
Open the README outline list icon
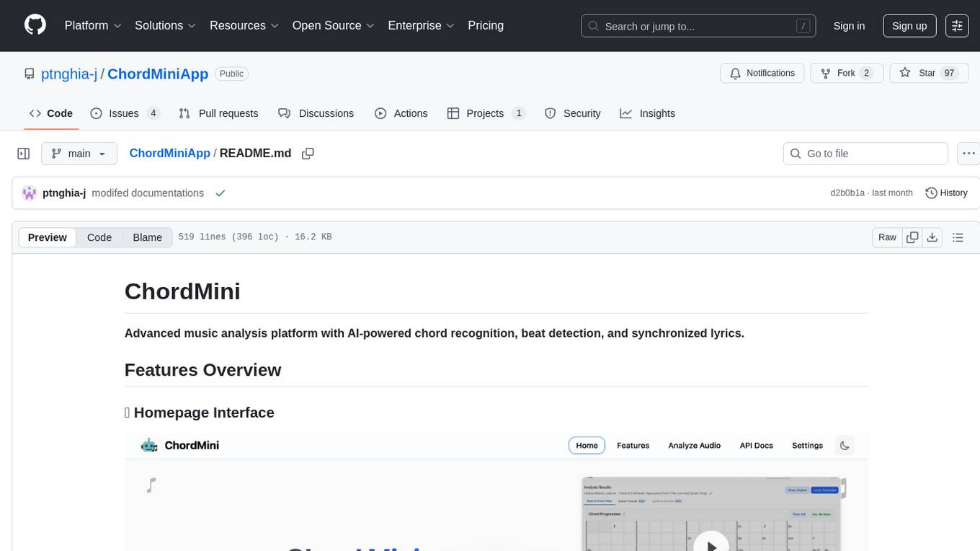tap(958, 237)
